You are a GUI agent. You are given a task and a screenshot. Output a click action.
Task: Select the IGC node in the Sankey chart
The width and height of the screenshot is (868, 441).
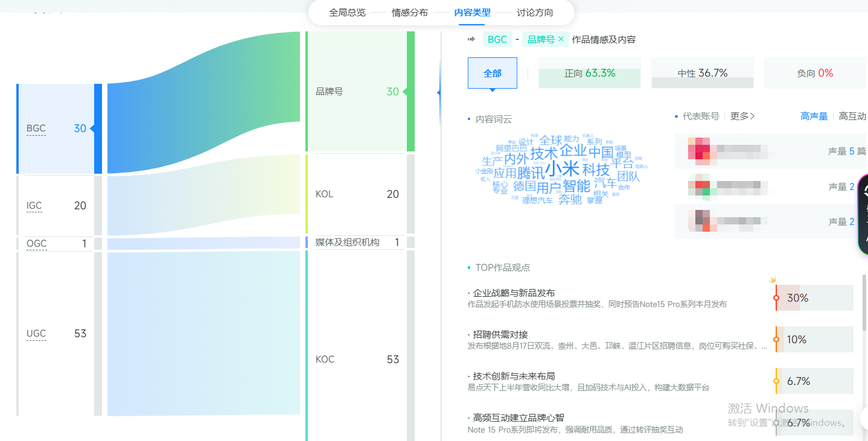pos(59,206)
